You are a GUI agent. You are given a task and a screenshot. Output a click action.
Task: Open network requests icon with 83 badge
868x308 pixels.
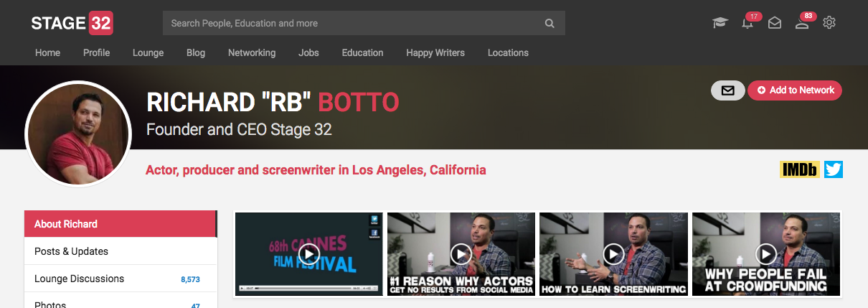(803, 22)
